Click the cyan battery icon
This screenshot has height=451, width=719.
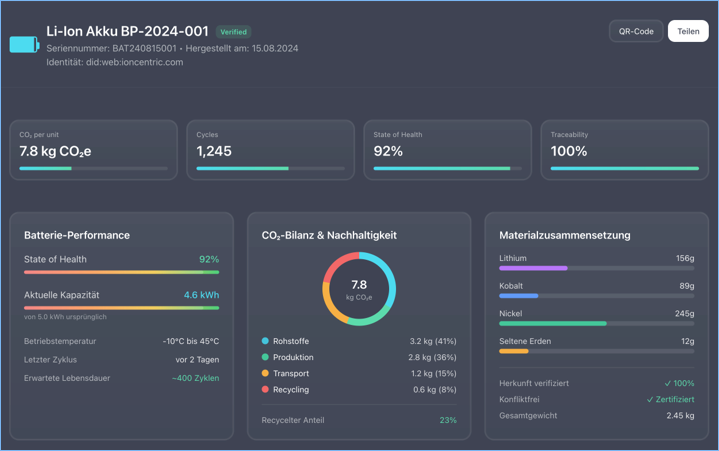pyautogui.click(x=24, y=45)
